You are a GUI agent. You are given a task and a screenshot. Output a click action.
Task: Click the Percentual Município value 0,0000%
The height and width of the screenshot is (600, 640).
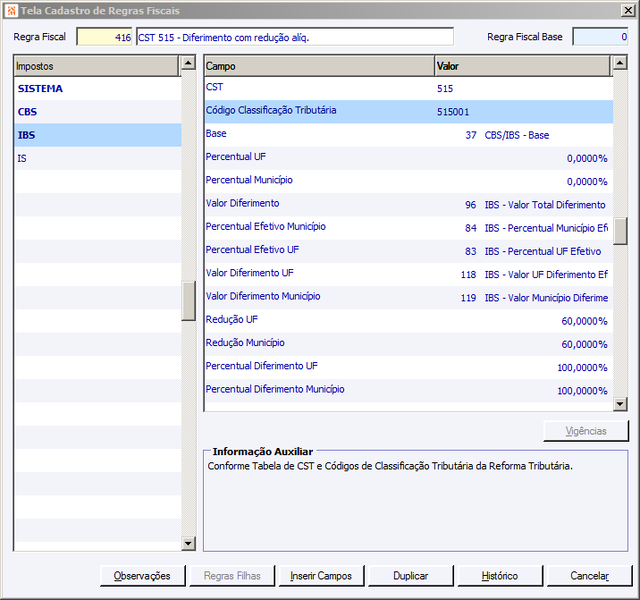click(x=587, y=182)
